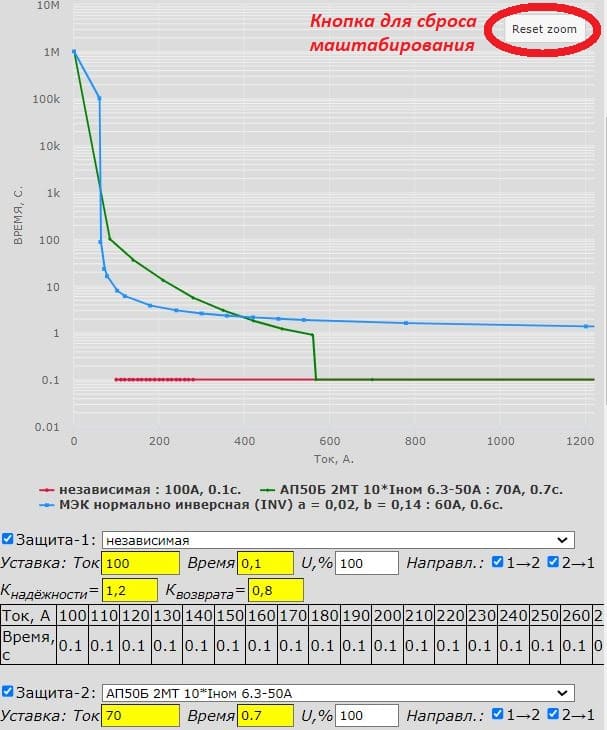The width and height of the screenshot is (607, 730).
Task: Click the 100 cell in Ток table row
Action: [72, 614]
